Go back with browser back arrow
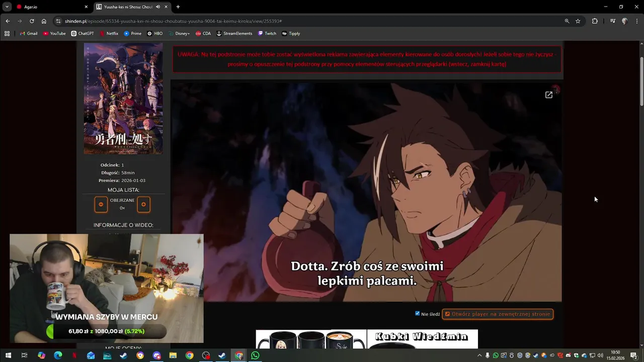The width and height of the screenshot is (644, 362). point(8,21)
